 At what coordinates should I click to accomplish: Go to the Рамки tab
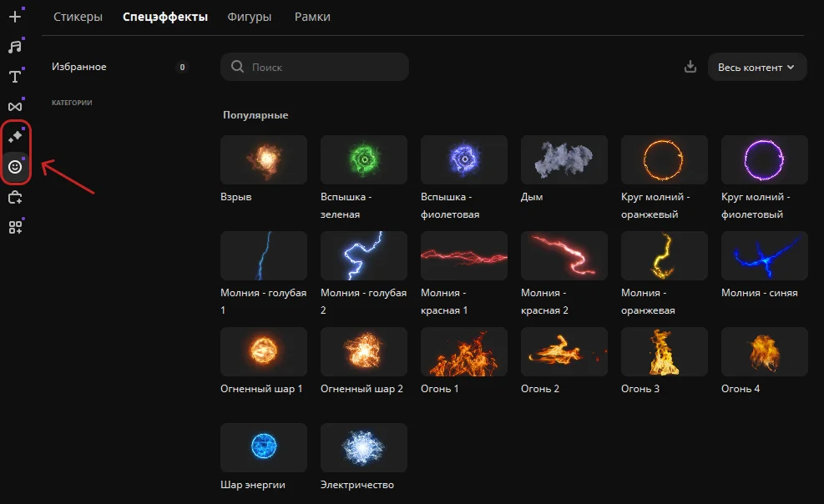[312, 17]
